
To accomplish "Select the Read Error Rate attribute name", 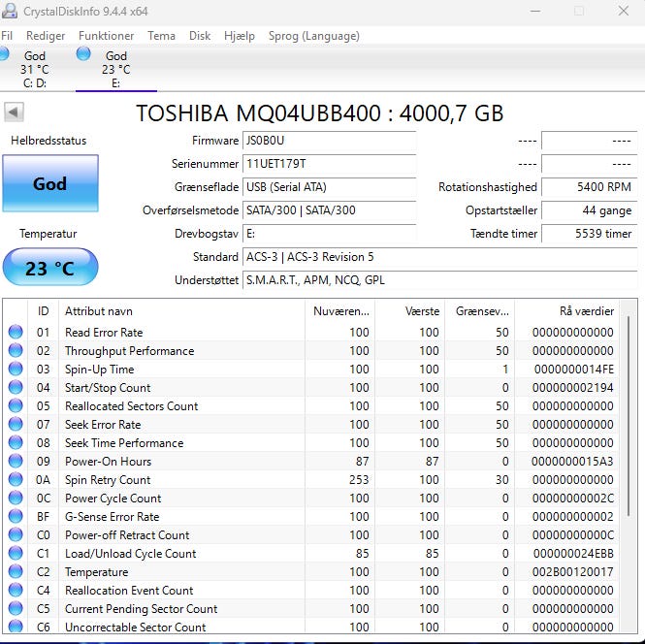I will [104, 333].
